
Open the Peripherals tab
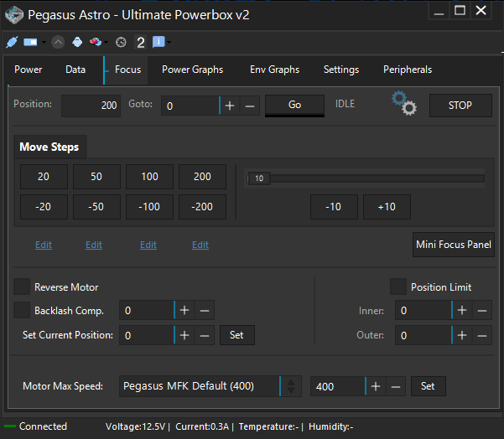[408, 70]
